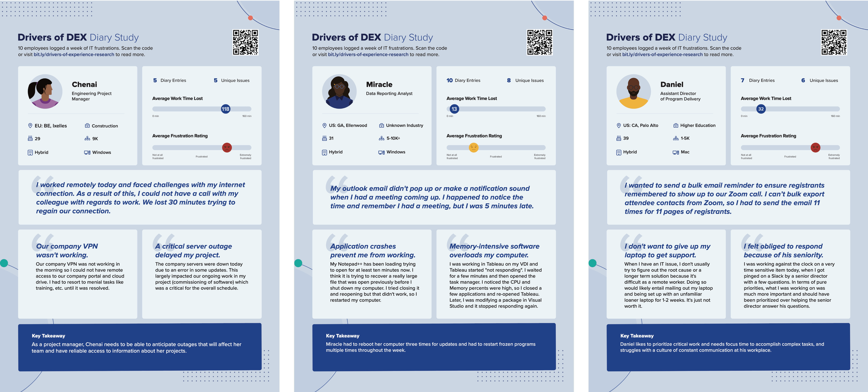Click the Key Takeaway box about Chenai
This screenshot has height=392, width=868.
click(x=140, y=347)
